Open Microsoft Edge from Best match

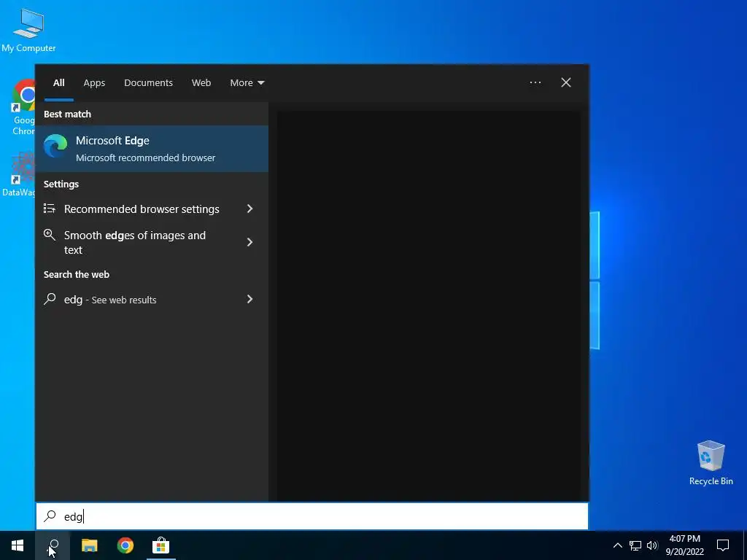[x=152, y=149]
